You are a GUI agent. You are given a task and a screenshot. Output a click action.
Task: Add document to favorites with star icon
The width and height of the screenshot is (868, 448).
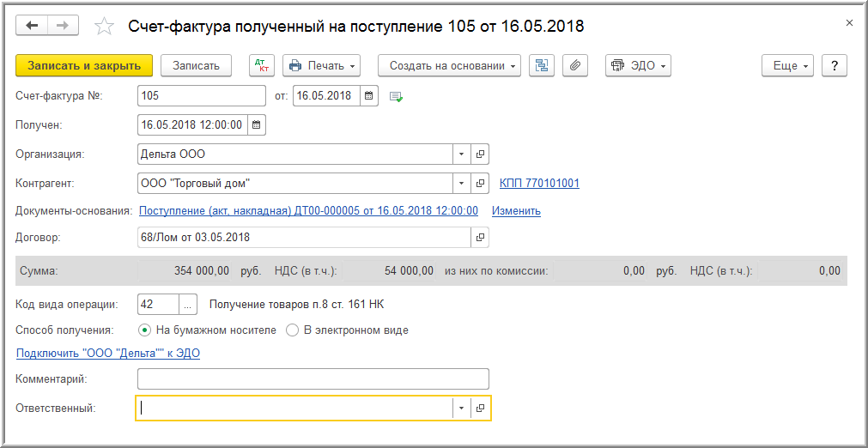[104, 27]
